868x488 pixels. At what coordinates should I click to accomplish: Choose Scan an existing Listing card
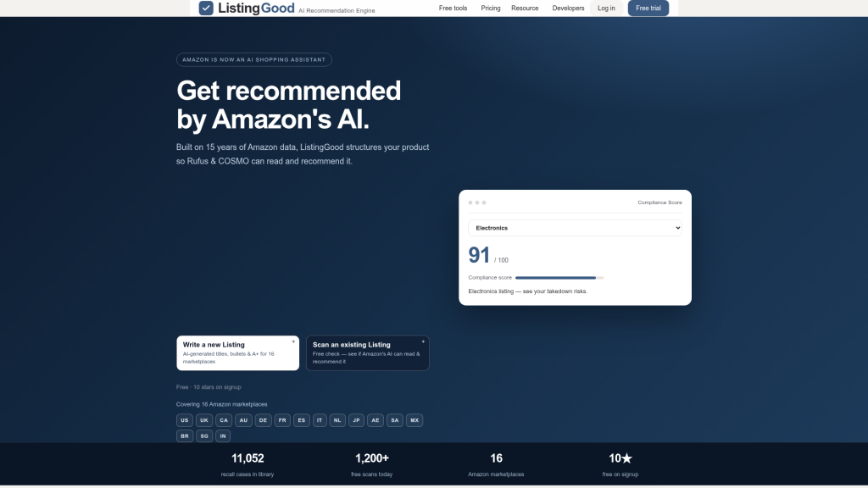click(x=368, y=353)
